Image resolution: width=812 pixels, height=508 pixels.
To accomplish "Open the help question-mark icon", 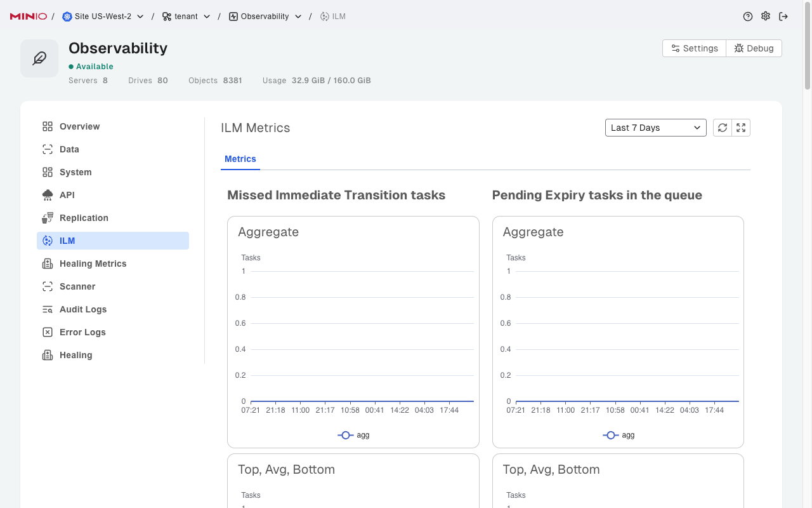I will click(748, 17).
